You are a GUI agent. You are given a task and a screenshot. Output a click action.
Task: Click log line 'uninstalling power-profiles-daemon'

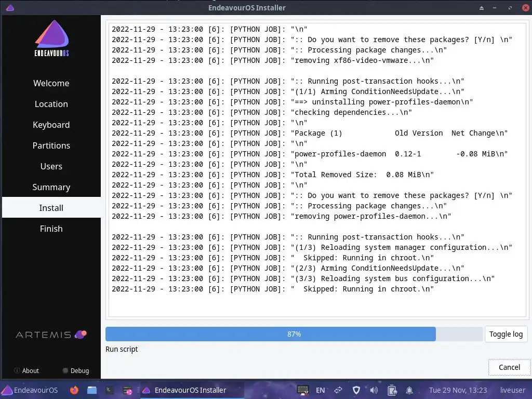[x=292, y=102]
